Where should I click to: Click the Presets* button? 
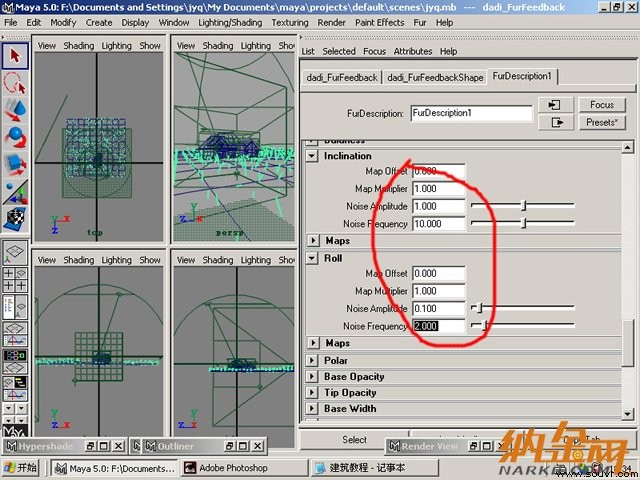tap(602, 122)
